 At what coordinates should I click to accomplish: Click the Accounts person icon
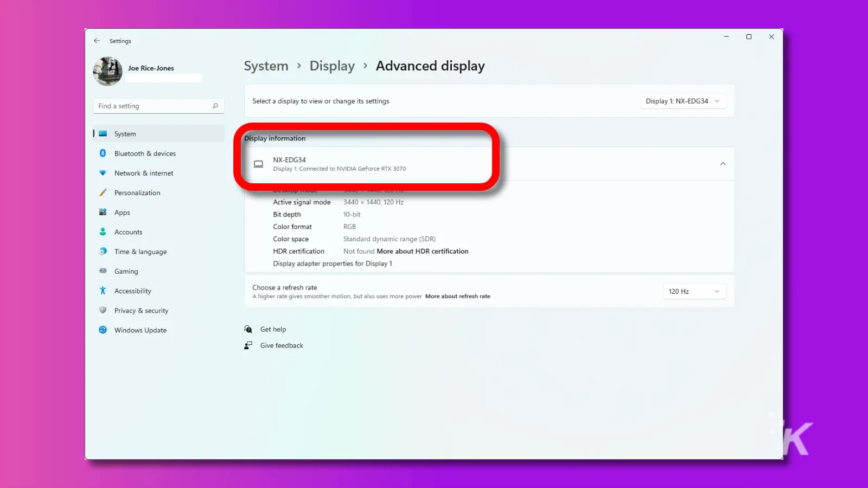click(x=103, y=232)
